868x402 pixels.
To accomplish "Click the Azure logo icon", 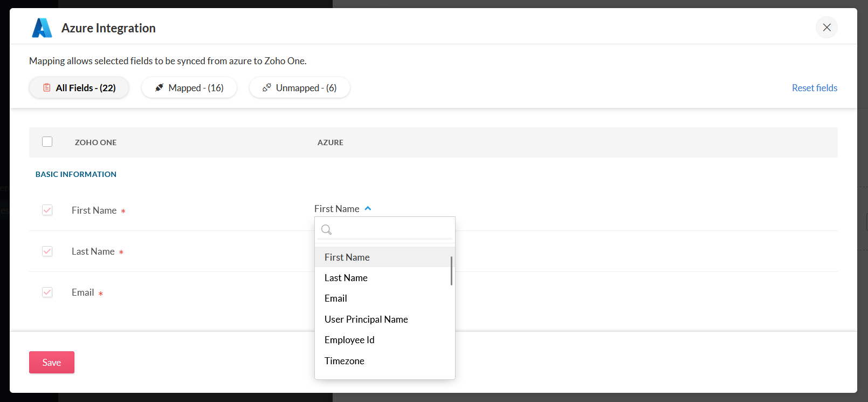I will pyautogui.click(x=42, y=28).
